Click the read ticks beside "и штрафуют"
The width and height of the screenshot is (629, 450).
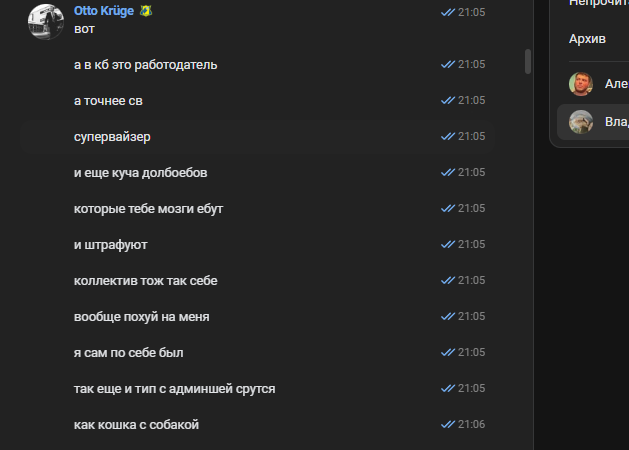point(448,245)
